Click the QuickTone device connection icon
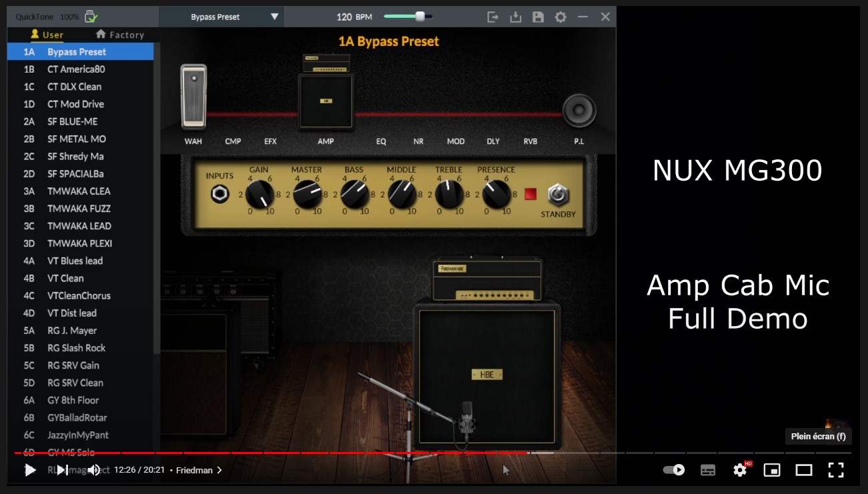The image size is (868, 494). point(91,17)
